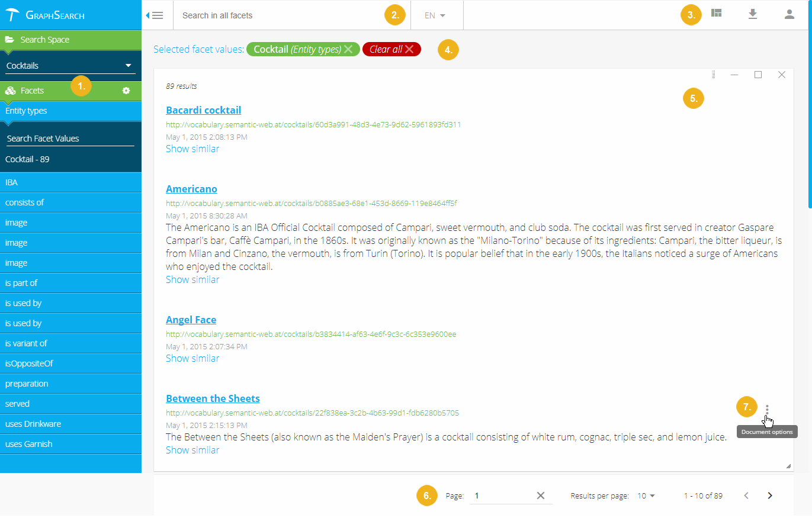Image resolution: width=812 pixels, height=518 pixels.
Task: Open the Angel Face result link
Action: [x=191, y=320]
